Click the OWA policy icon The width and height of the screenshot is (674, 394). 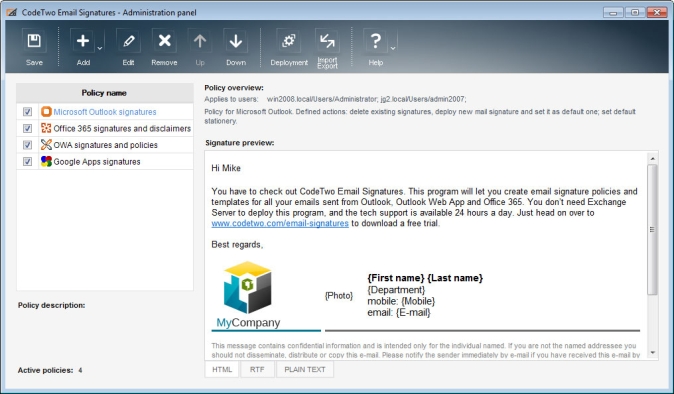point(46,145)
